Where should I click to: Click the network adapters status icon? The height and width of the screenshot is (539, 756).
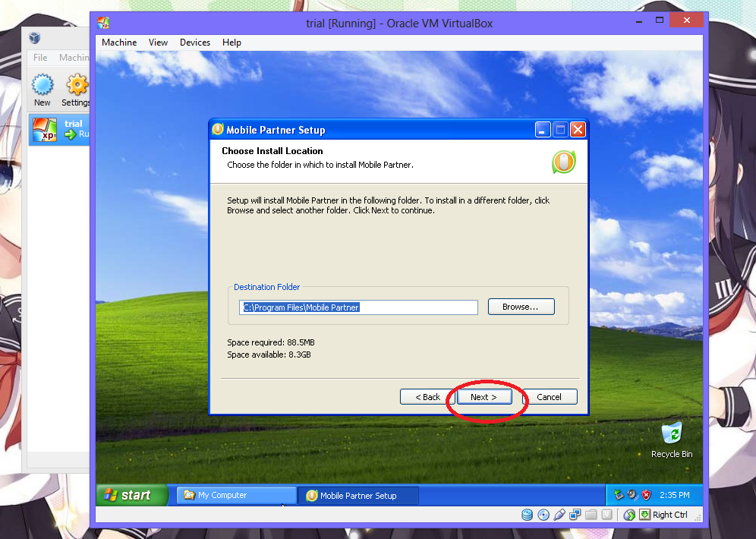pos(575,515)
